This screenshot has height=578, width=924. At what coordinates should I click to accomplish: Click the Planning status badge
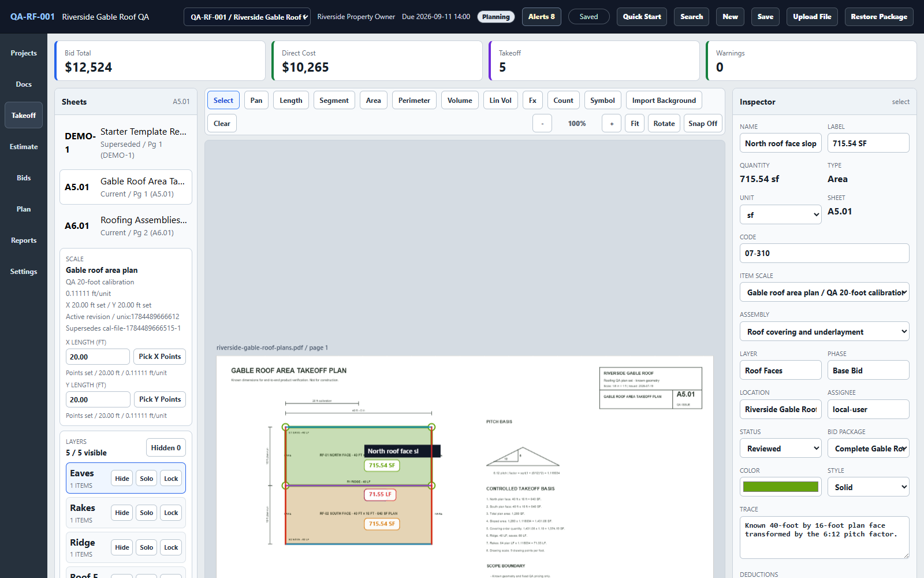coord(496,17)
